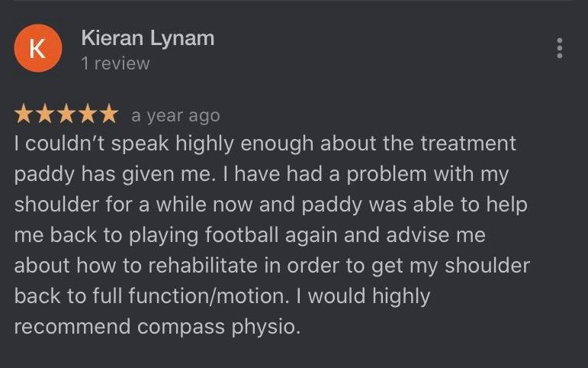Viewport: 588px width, 368px height.
Task: Select the third rating star
Action: [x=66, y=115]
